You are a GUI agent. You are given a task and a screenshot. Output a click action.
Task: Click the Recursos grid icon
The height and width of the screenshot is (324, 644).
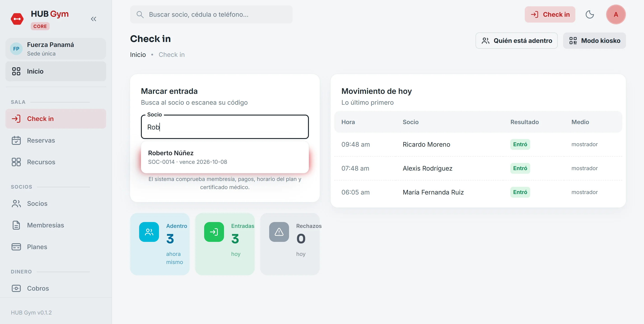[16, 162]
